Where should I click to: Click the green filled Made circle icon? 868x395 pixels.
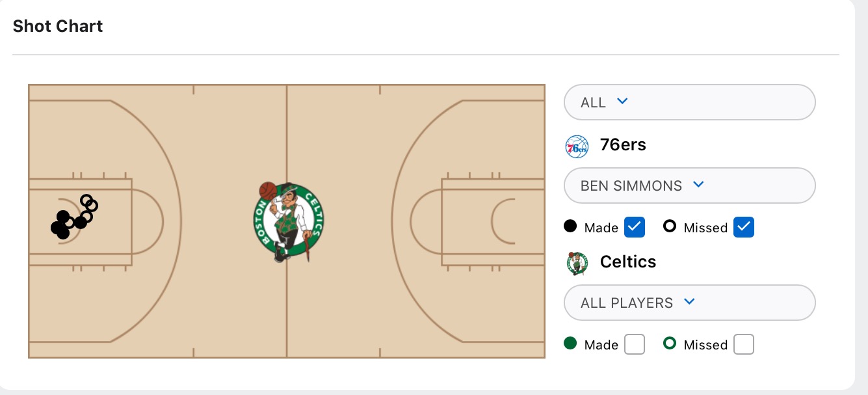click(570, 344)
